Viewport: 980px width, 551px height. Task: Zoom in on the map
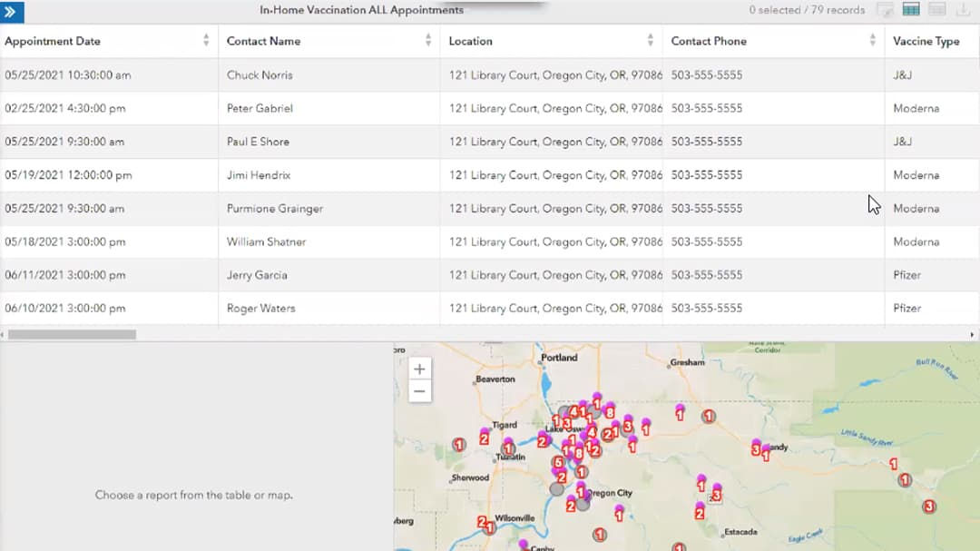pyautogui.click(x=418, y=369)
